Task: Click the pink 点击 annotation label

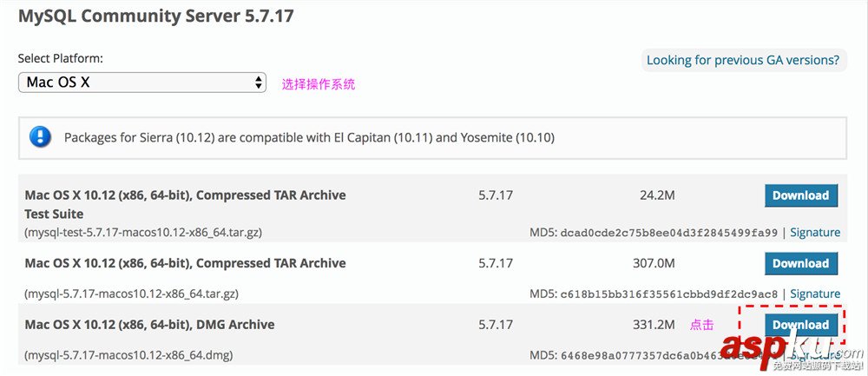Action: click(x=701, y=325)
